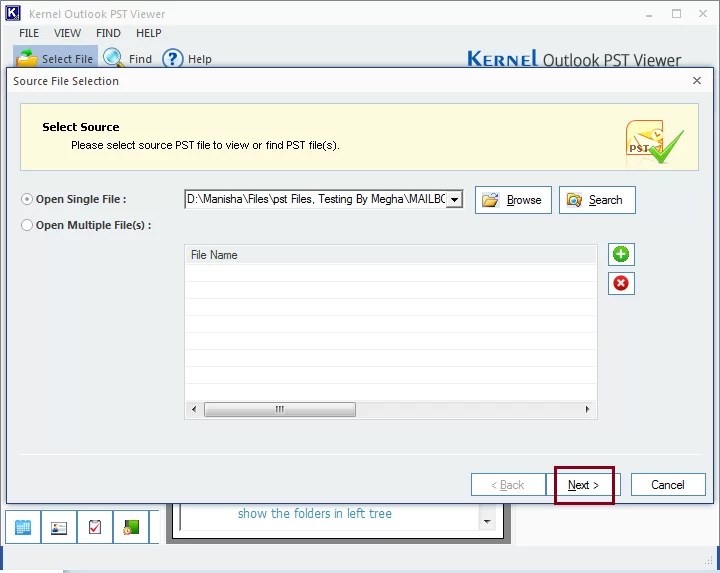Close the Source File Selection dialog
This screenshot has width=720, height=573.
click(x=697, y=81)
